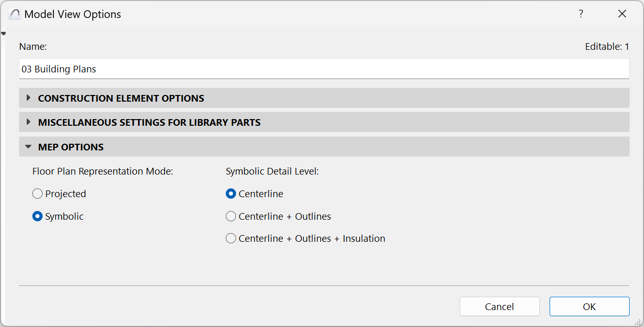The width and height of the screenshot is (644, 327).
Task: Click the resize grip in bottom-right corner
Action: (x=638, y=321)
